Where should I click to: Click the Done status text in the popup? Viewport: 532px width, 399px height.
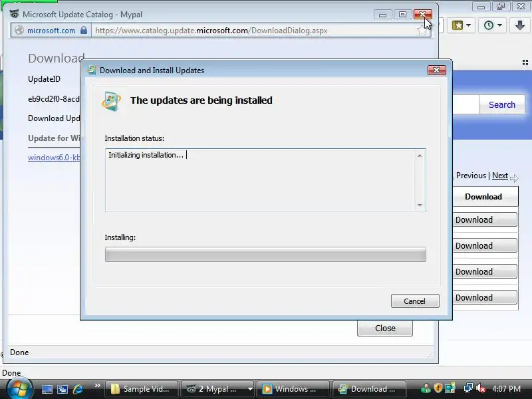pos(19,352)
